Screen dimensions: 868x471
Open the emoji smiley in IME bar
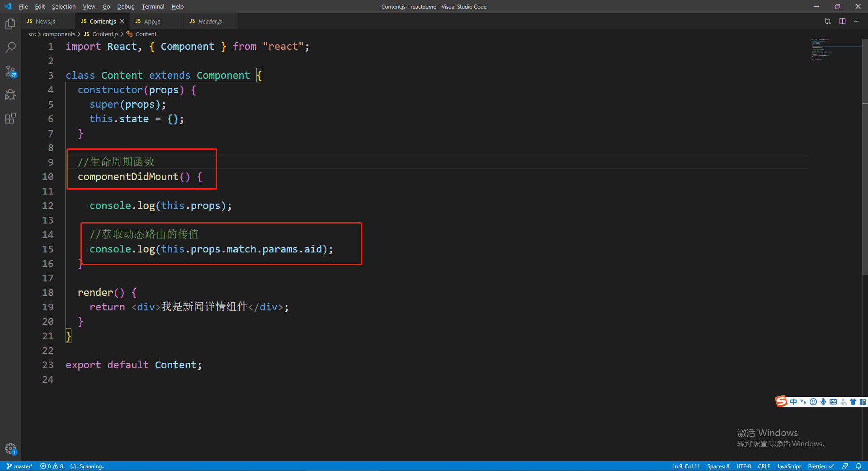coord(813,402)
